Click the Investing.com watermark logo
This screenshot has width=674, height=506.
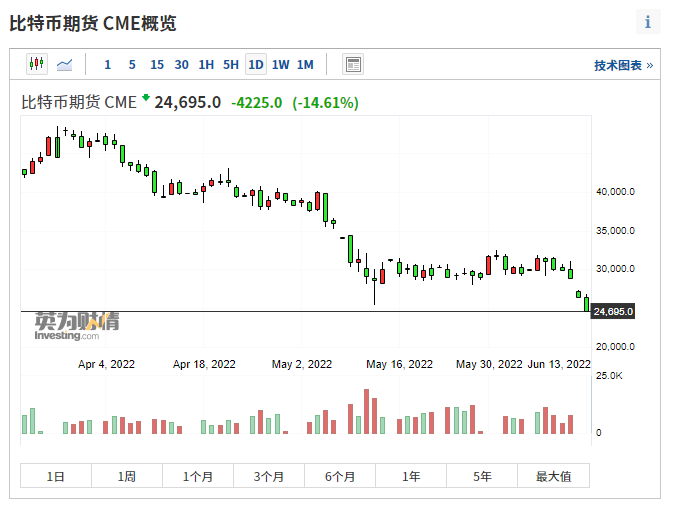(x=77, y=326)
